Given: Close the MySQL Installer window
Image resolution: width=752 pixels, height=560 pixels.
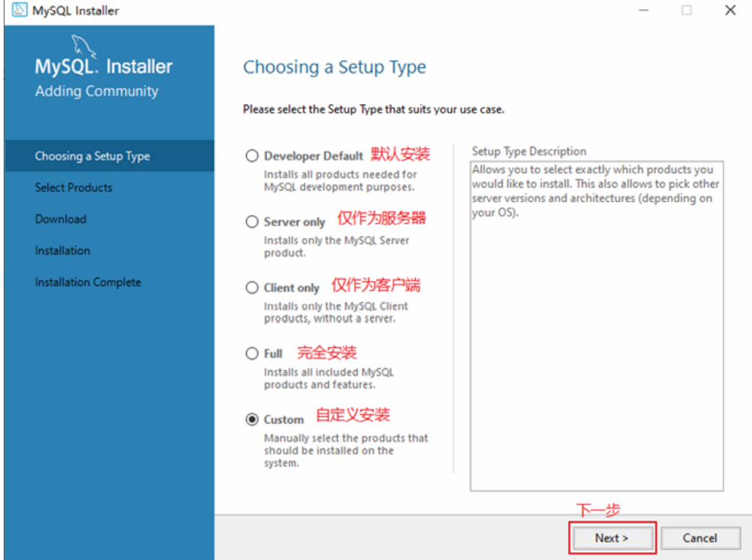Looking at the screenshot, I should point(730,10).
